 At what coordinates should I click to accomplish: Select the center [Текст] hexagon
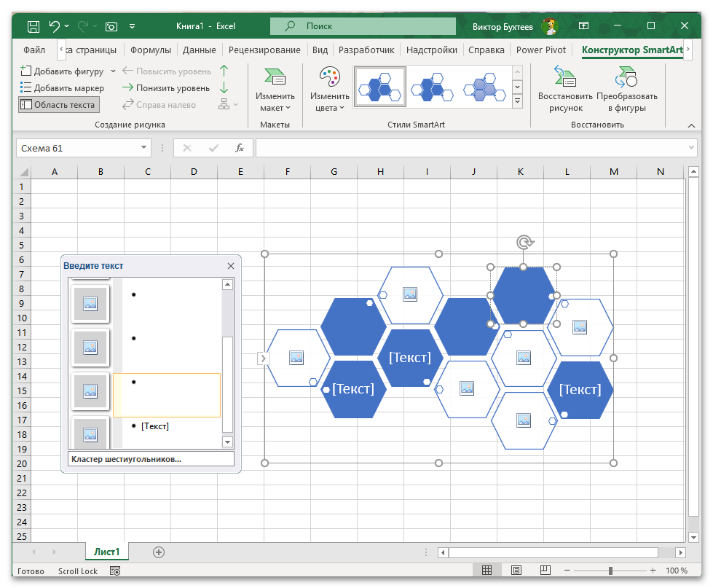410,358
